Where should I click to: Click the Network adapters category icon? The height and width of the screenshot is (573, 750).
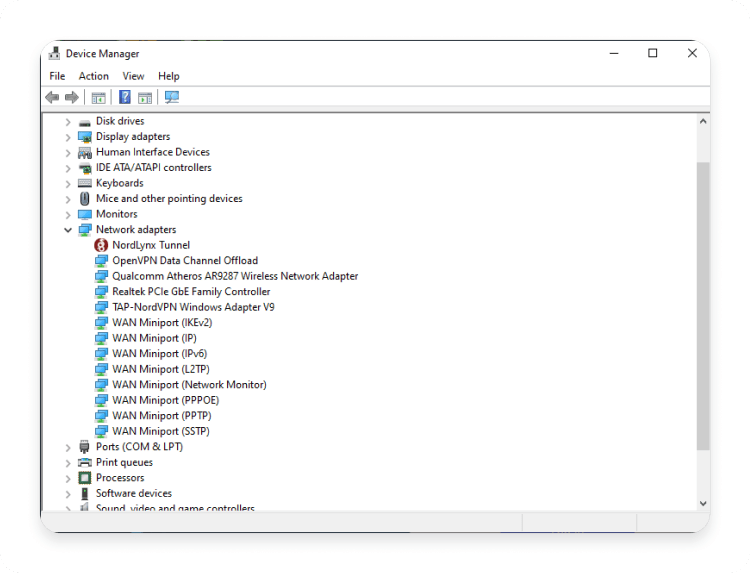coord(85,230)
